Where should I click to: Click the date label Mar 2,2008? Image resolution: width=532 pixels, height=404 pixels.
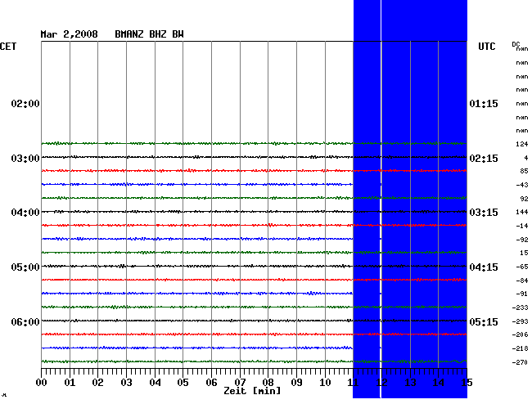(x=69, y=34)
